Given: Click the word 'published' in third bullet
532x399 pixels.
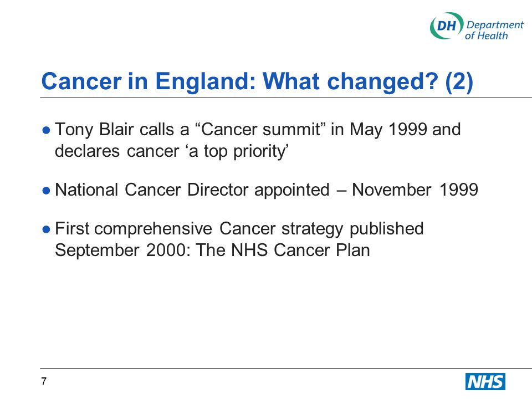Looking at the screenshot, I should click(387, 229).
